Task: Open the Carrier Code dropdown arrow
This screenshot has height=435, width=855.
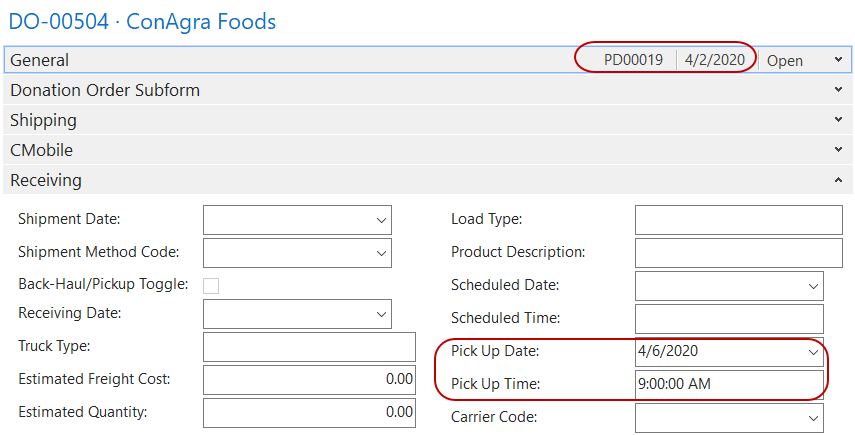Action: pos(813,418)
